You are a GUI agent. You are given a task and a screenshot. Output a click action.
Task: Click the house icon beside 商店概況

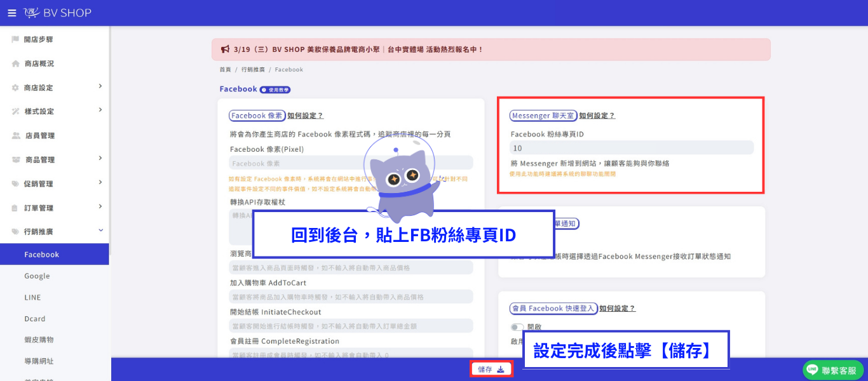15,63
